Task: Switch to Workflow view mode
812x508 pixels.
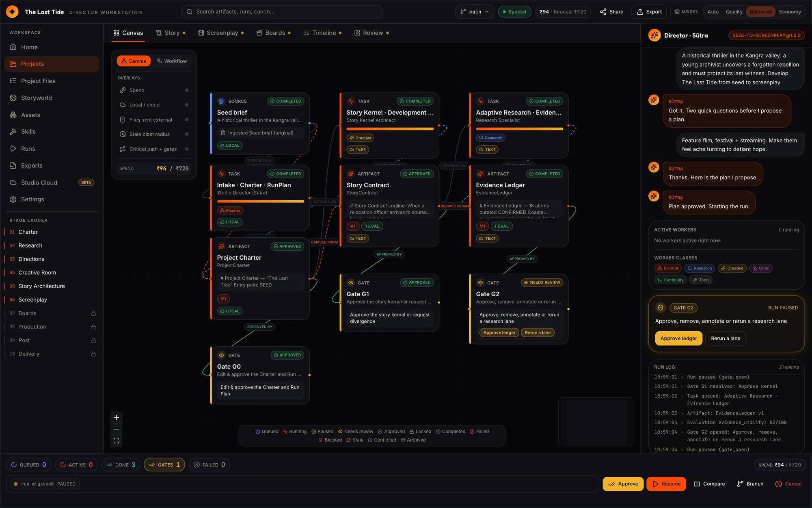Action: point(172,61)
